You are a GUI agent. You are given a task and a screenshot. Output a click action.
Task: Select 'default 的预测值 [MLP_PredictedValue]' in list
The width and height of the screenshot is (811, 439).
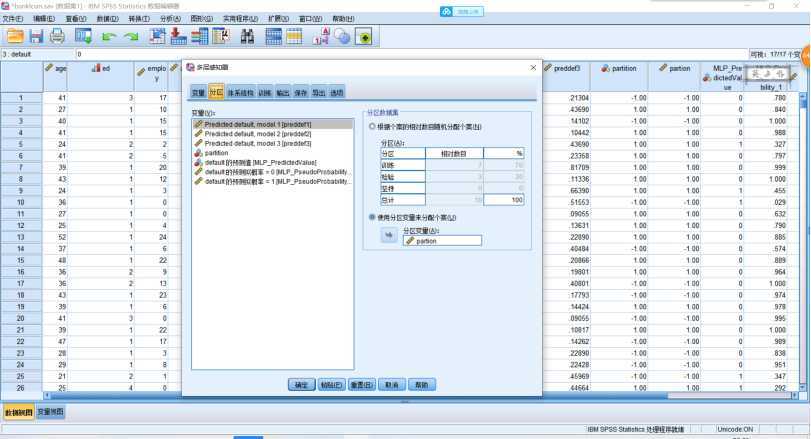[273, 162]
